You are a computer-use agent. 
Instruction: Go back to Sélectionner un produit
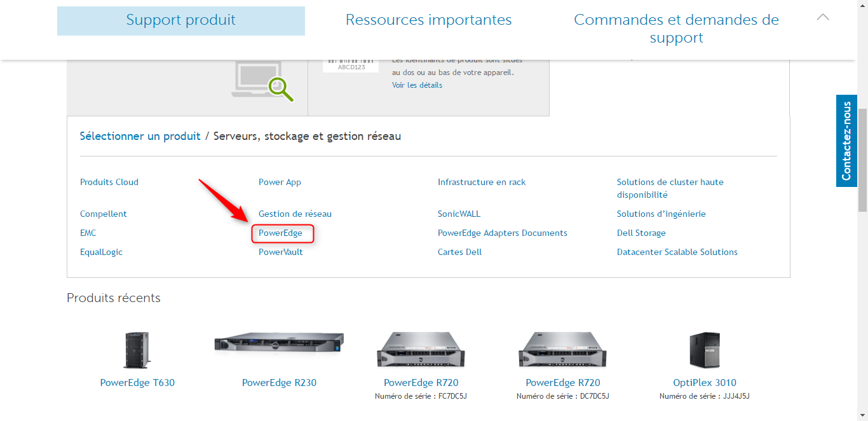(140, 136)
